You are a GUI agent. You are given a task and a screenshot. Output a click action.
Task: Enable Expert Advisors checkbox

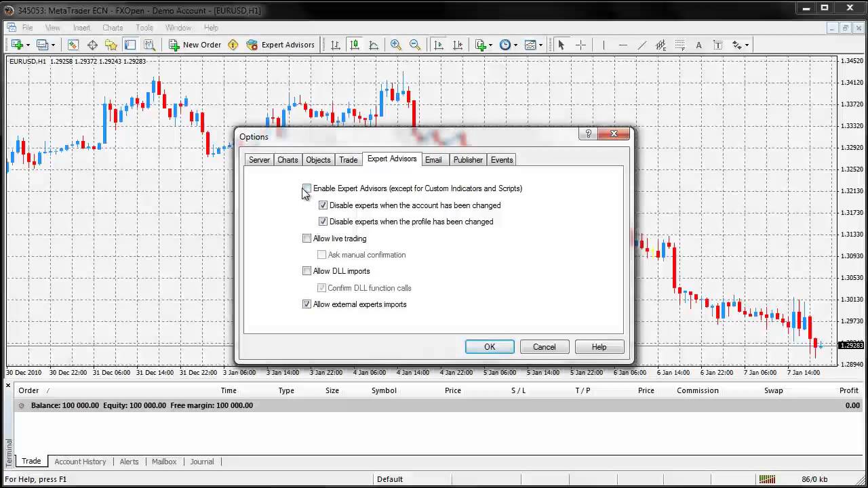tap(307, 188)
